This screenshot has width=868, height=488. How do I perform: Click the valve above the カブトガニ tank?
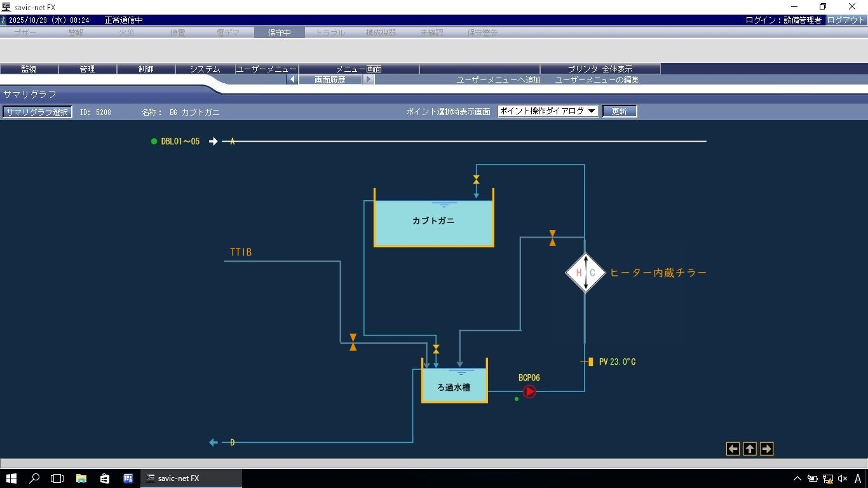476,180
